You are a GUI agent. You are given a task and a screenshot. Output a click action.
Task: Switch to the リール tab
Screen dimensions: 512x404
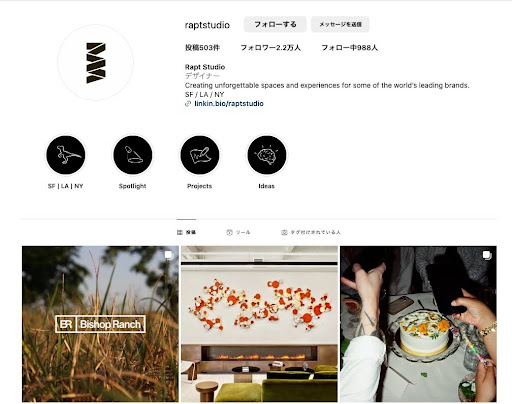pyautogui.click(x=238, y=232)
